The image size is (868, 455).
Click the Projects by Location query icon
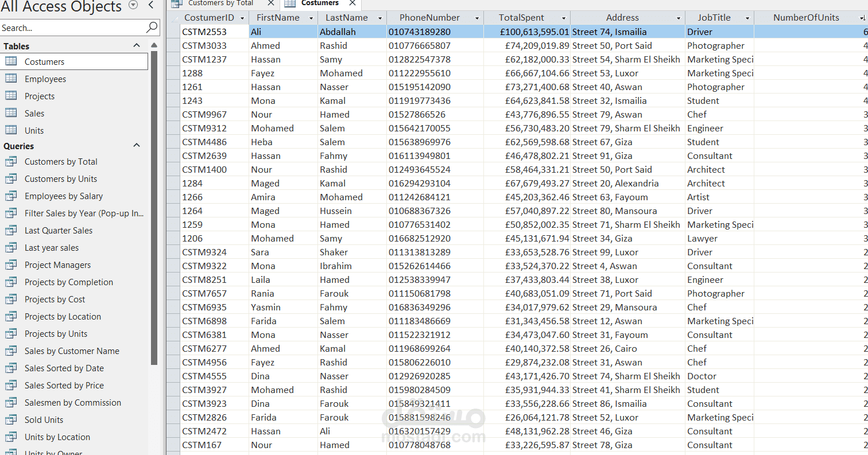11,316
